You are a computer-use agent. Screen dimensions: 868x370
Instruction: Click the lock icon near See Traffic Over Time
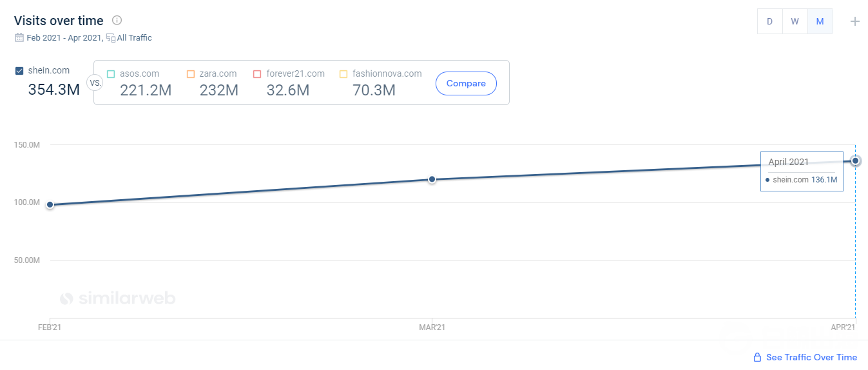757,357
